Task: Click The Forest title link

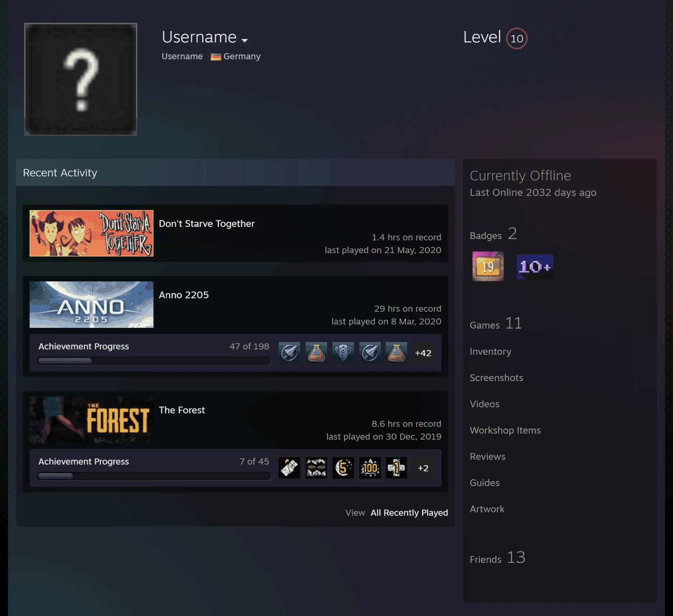Action: 182,410
